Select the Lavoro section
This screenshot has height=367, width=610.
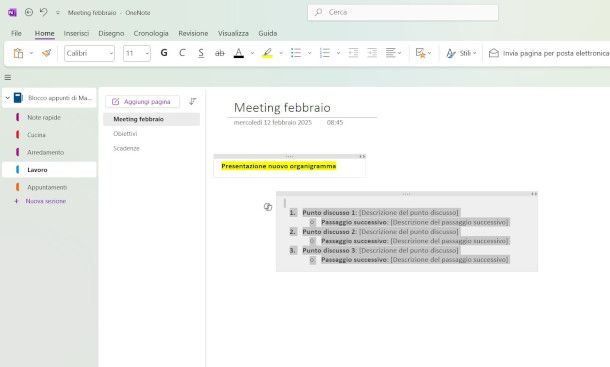coord(49,170)
